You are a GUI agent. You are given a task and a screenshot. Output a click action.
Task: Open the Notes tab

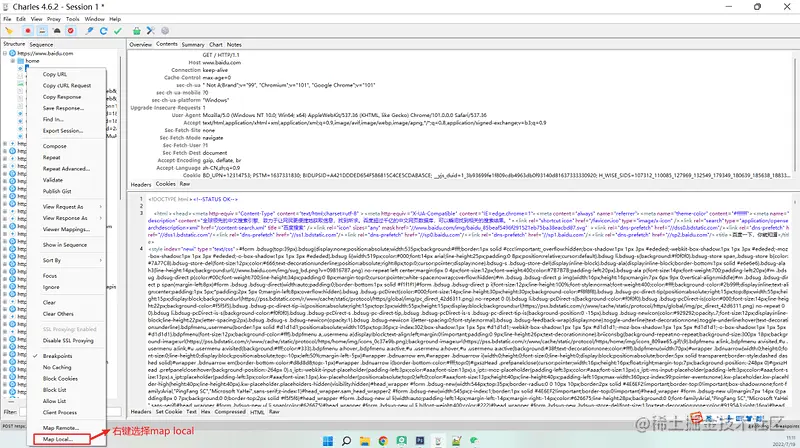(x=234, y=44)
